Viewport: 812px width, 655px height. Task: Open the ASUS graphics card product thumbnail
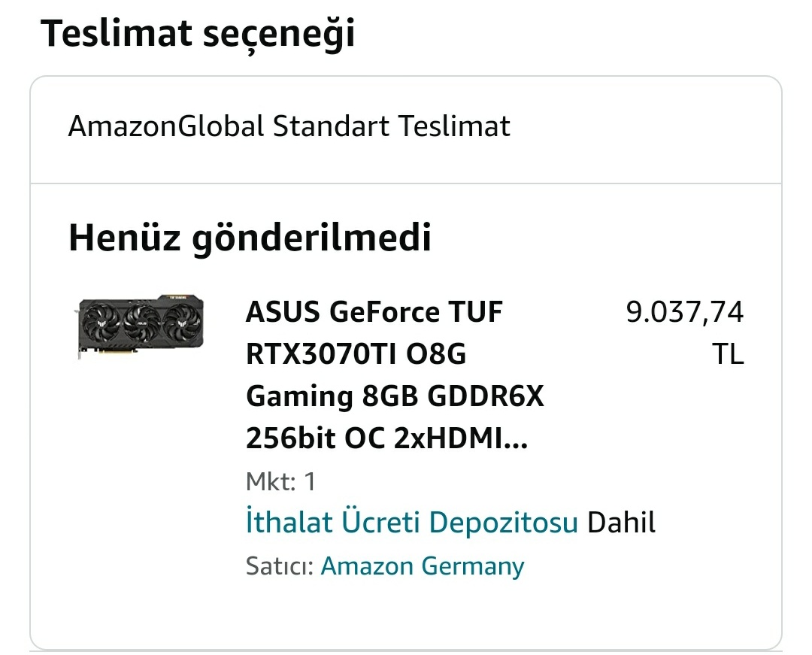[x=141, y=327]
